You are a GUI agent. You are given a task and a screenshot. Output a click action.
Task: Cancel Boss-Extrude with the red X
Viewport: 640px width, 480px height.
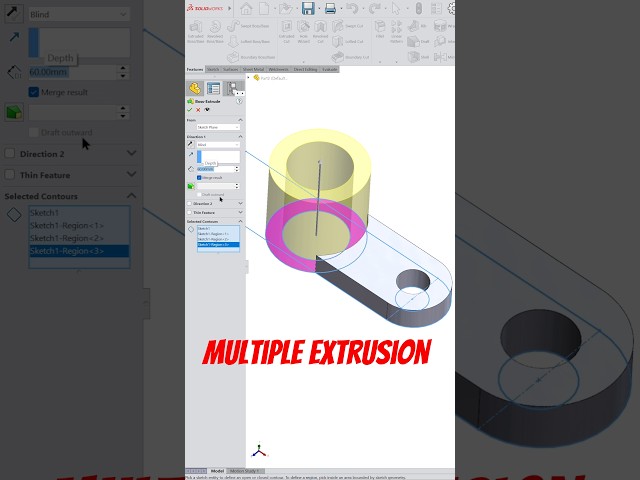[198, 110]
